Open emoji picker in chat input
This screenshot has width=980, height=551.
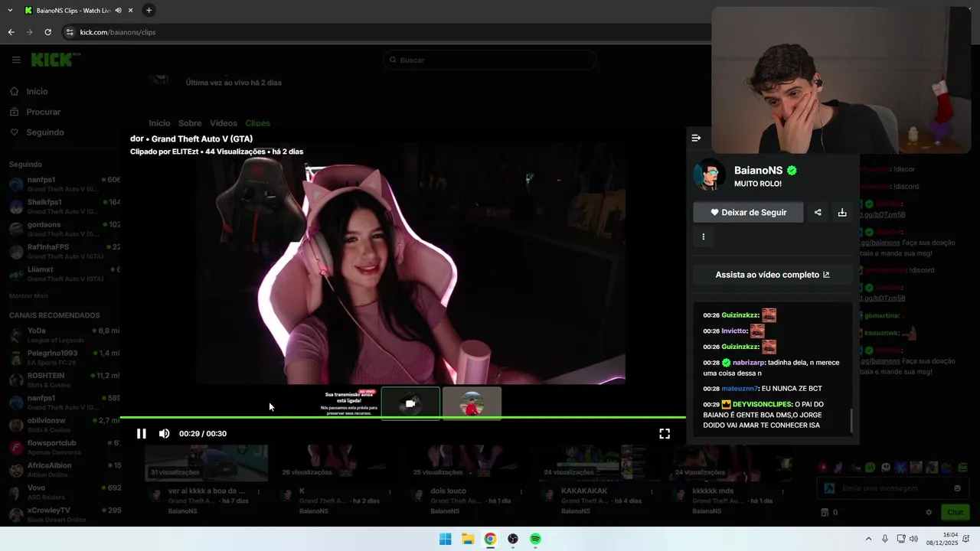[x=957, y=488]
